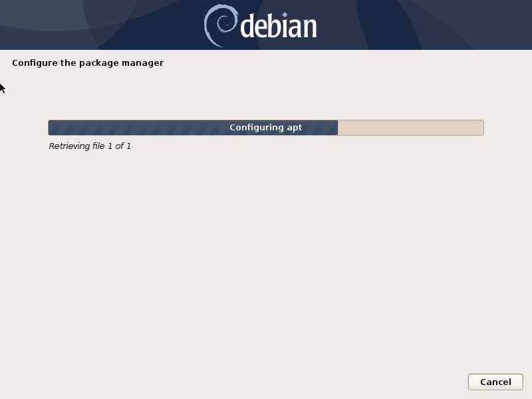Click the debian wordmark in the banner
Image resolution: width=532 pixels, height=399 pixels.
point(279,26)
